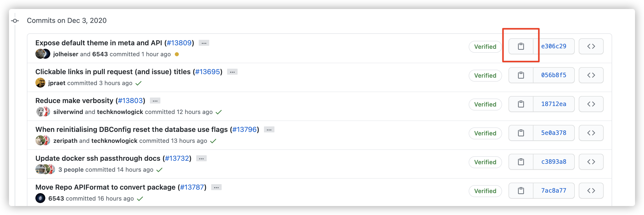
Task: Click the Verified badge on the top commit
Action: pyautogui.click(x=485, y=47)
